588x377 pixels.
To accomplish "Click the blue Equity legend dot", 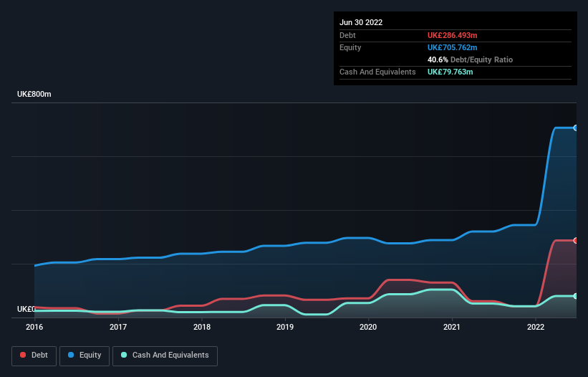I will [71, 355].
